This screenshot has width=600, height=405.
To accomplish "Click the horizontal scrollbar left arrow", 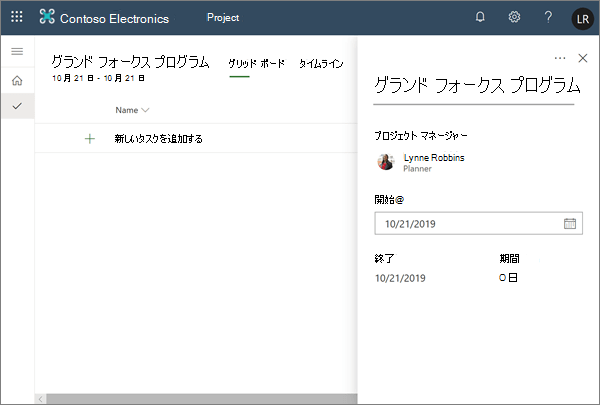I will click(41, 399).
